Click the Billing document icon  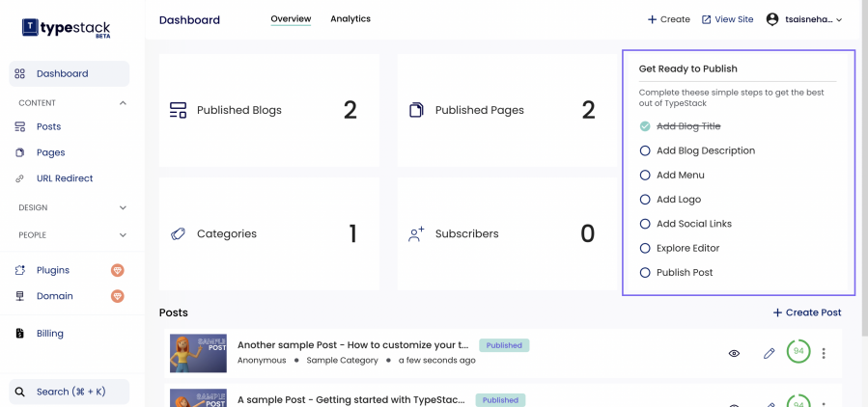click(x=20, y=334)
